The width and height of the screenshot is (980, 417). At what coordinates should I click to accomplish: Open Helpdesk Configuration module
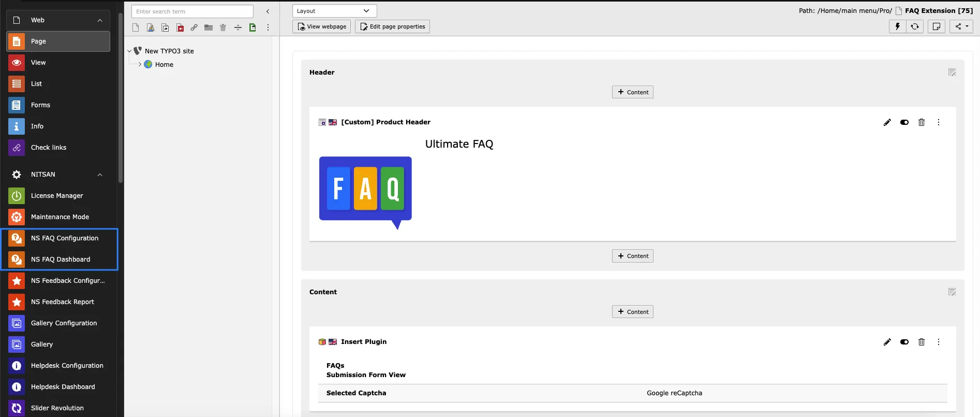pyautogui.click(x=58, y=366)
